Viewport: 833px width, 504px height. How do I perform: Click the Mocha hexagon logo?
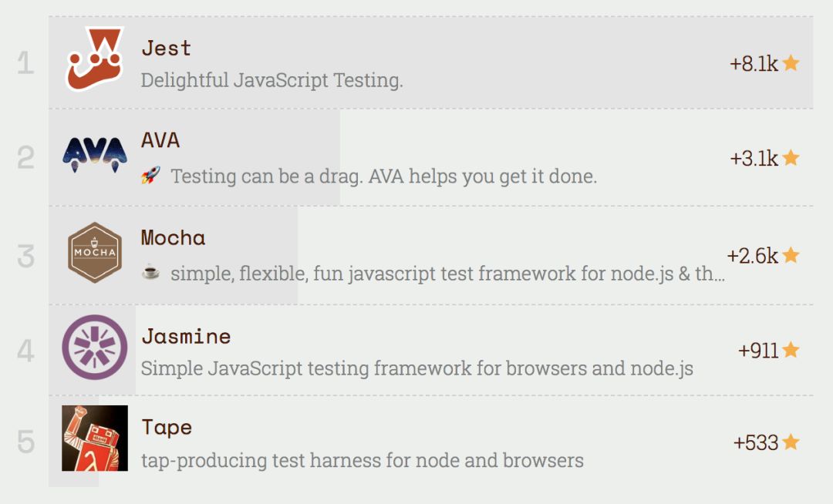click(94, 252)
